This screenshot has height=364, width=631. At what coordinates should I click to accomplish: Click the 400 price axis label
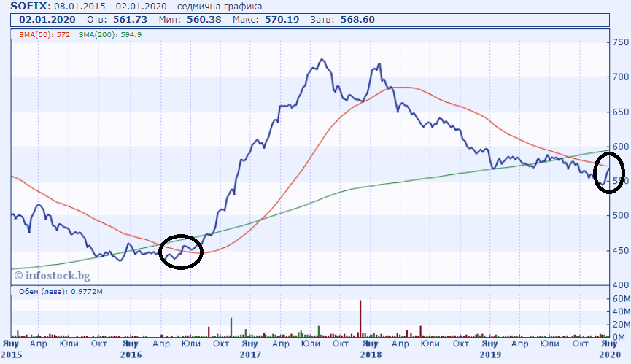(620, 284)
